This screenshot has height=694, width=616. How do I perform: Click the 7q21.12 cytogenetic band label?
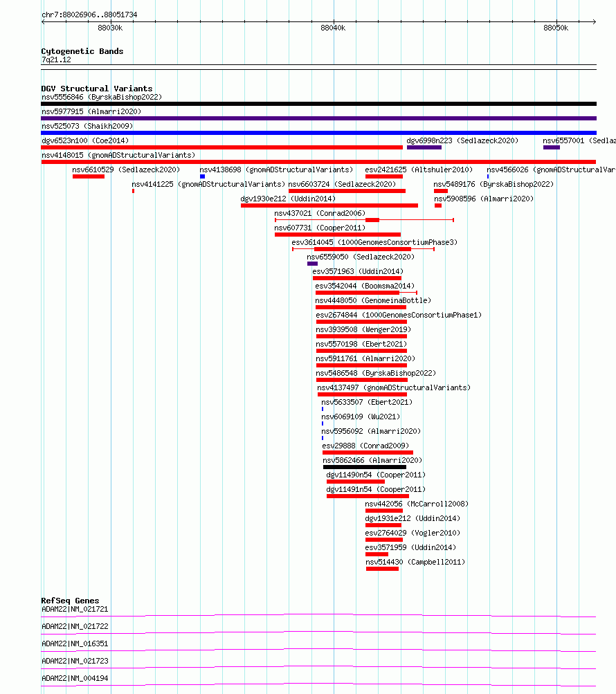tap(56, 60)
